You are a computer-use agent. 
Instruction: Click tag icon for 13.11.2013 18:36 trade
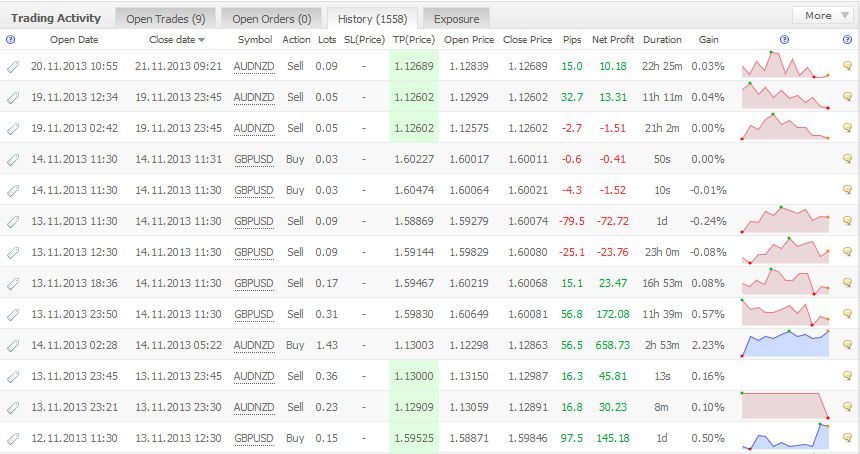click(x=12, y=283)
